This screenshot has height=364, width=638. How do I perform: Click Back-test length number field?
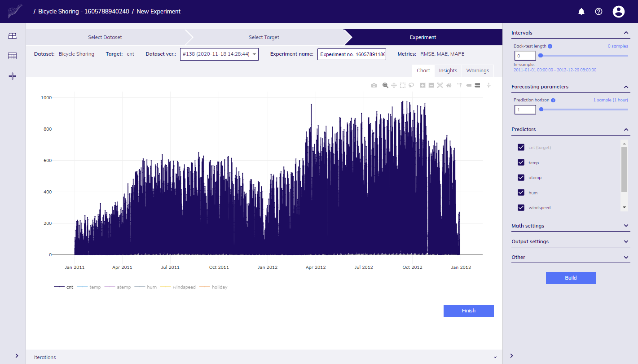[525, 56]
